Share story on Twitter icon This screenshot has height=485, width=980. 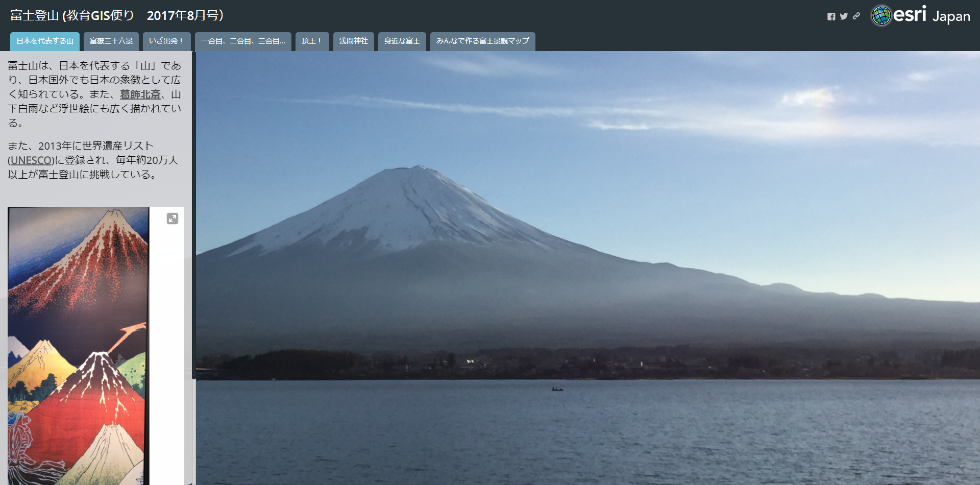coord(844,16)
